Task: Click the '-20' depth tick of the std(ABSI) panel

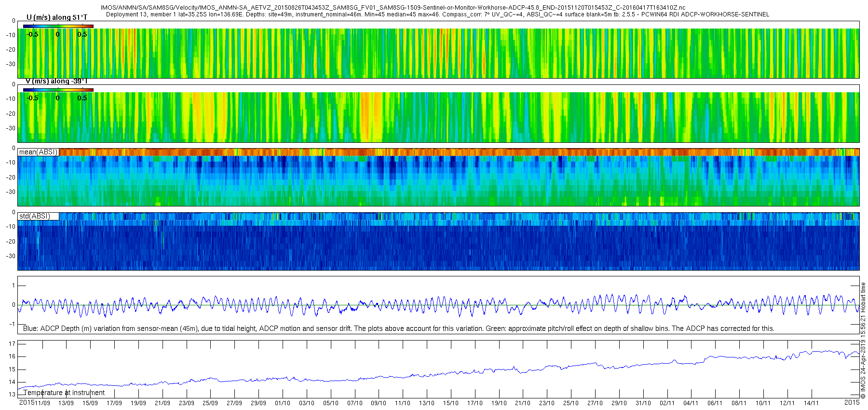Action: coord(11,241)
